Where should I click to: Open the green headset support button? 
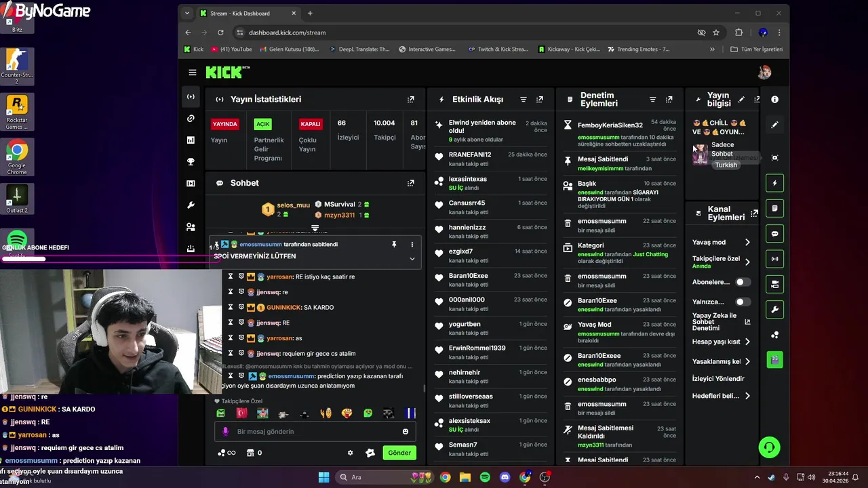769,447
